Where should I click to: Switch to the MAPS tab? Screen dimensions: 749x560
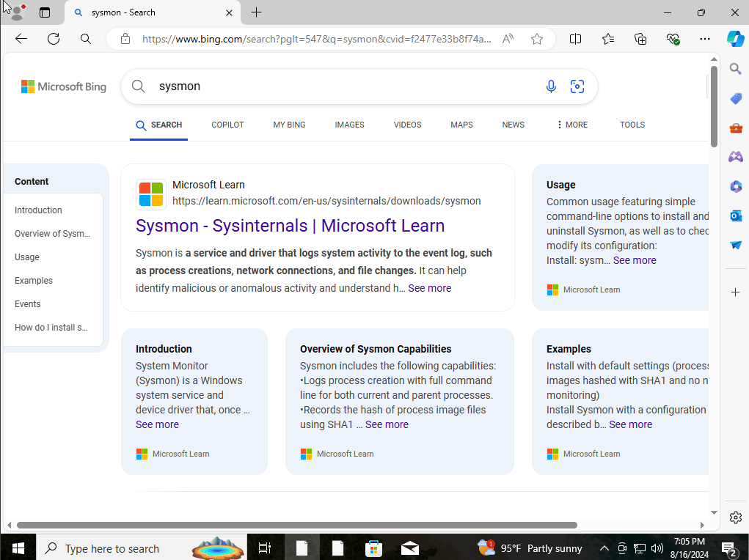point(461,125)
